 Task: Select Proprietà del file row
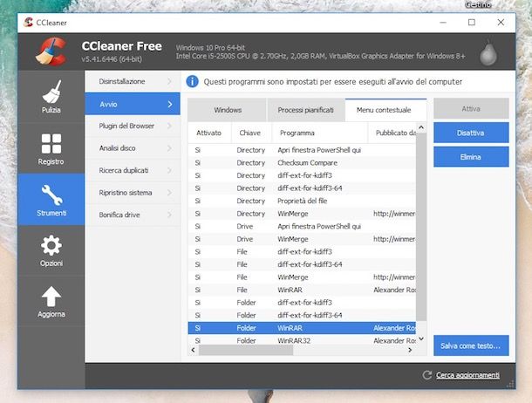click(302, 201)
